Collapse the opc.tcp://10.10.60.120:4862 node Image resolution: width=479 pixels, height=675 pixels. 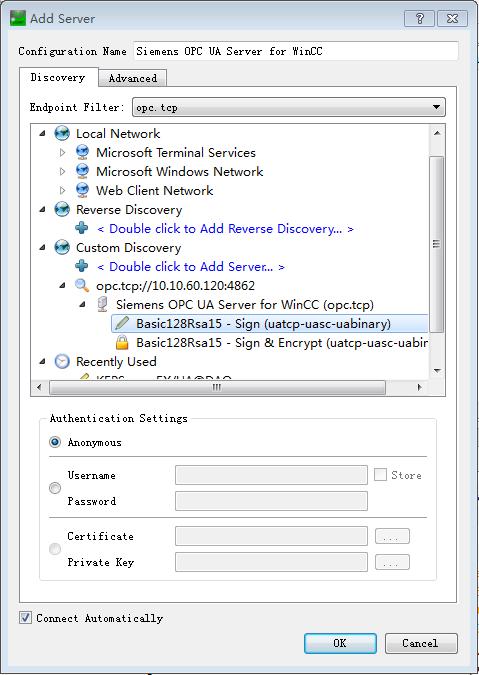62,286
